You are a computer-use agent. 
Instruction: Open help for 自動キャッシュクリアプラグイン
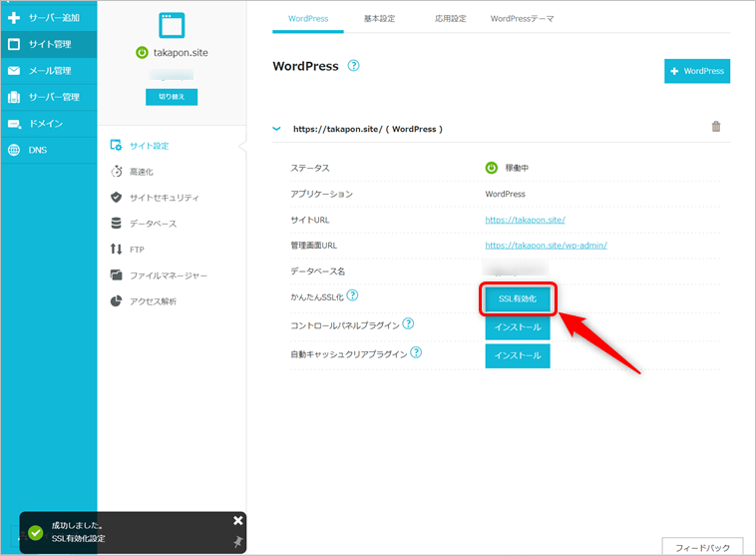coord(416,352)
